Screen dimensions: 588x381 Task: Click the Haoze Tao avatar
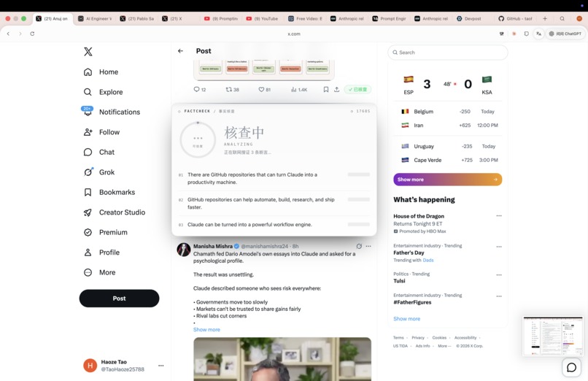coord(90,365)
